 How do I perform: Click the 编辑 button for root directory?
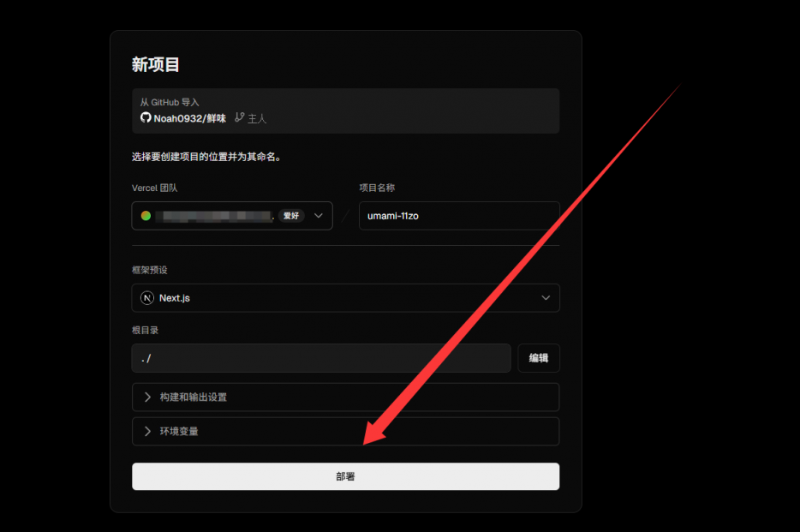pyautogui.click(x=538, y=358)
